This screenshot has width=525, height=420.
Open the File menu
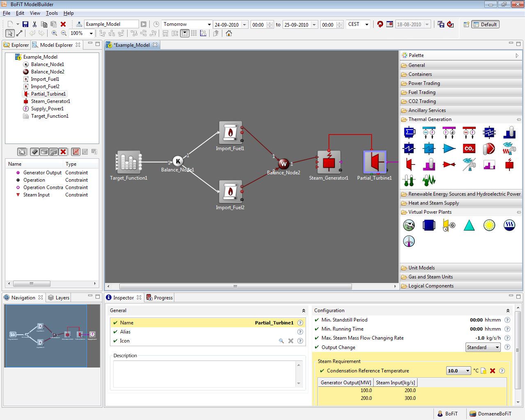pos(7,13)
